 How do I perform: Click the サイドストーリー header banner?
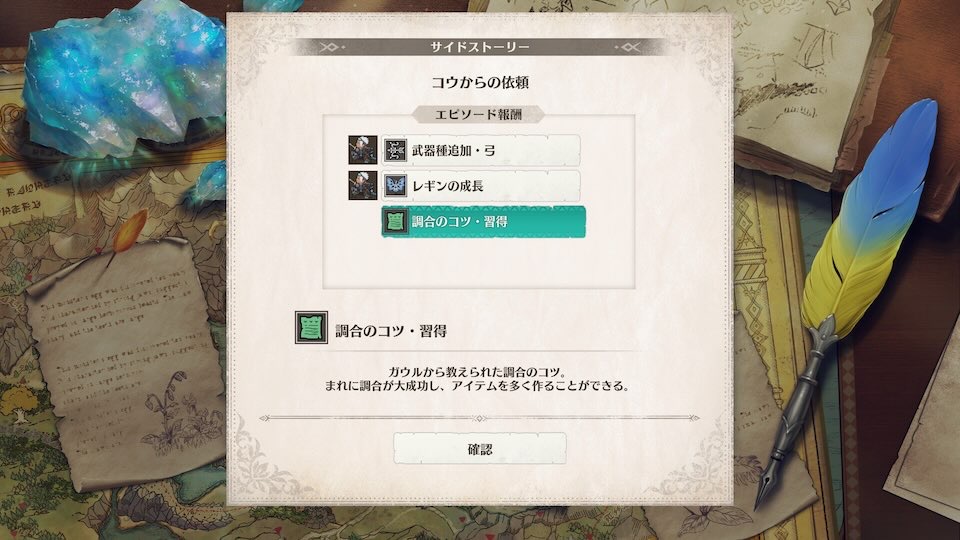[x=479, y=47]
